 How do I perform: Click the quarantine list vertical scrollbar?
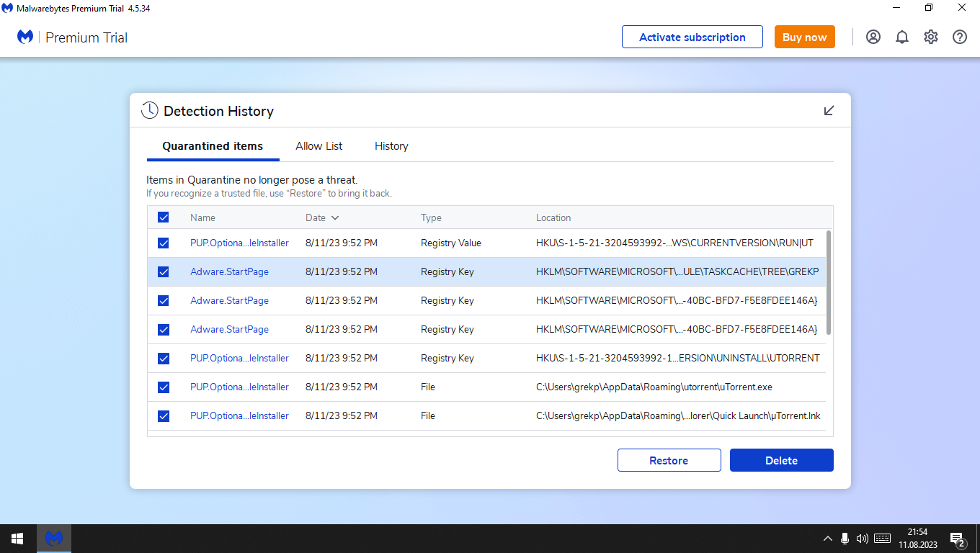click(x=829, y=282)
